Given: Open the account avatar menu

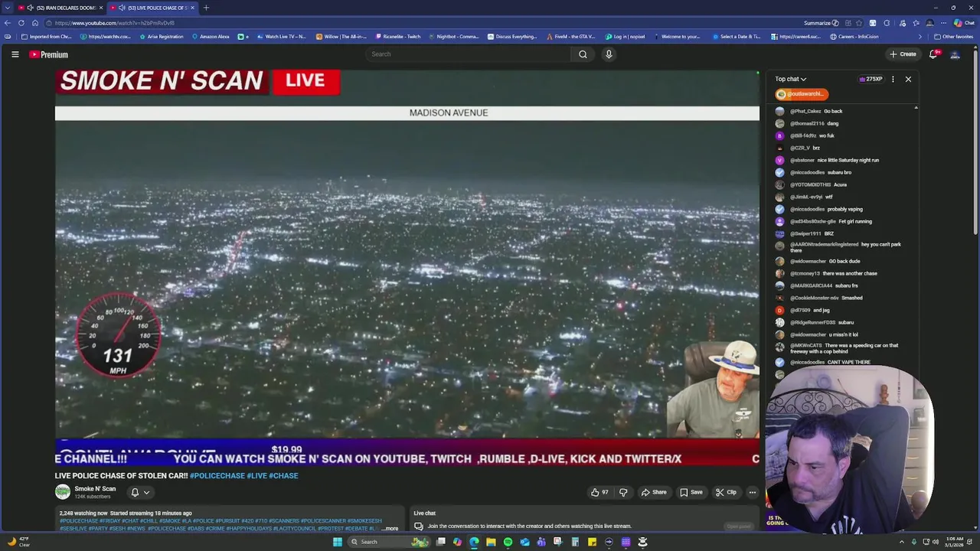Looking at the screenshot, I should [x=955, y=54].
